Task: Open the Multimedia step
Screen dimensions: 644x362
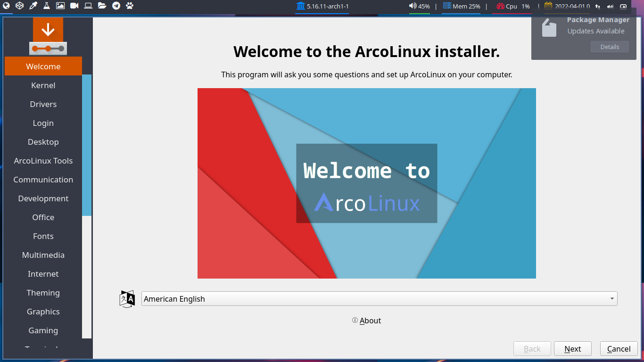Action: point(43,255)
